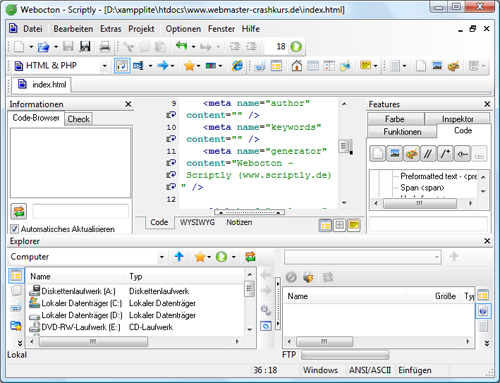Open the HTML & PHP language dropdown
This screenshot has height=383, width=500.
tap(104, 66)
